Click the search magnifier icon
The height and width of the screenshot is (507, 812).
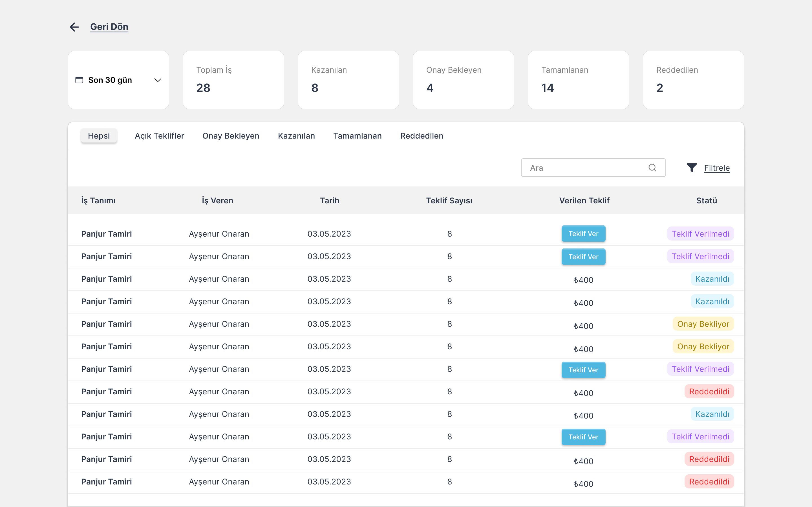(x=652, y=168)
